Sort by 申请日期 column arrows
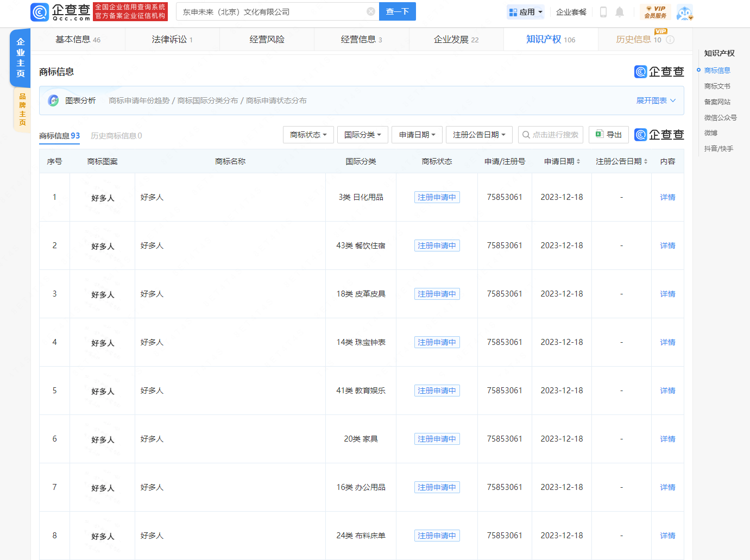The height and width of the screenshot is (560, 750). click(x=578, y=161)
